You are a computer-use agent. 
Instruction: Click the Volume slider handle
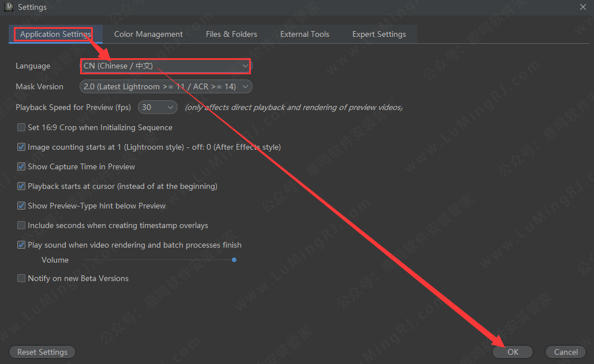coord(234,260)
